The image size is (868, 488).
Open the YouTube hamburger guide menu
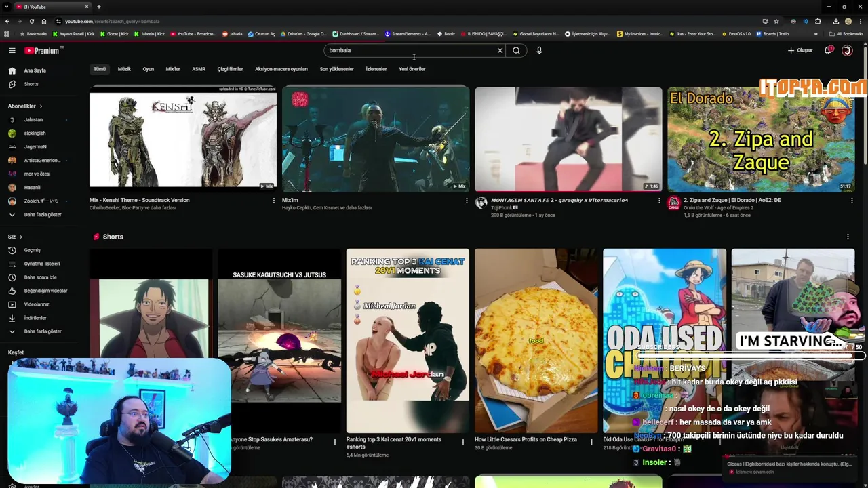(x=12, y=50)
